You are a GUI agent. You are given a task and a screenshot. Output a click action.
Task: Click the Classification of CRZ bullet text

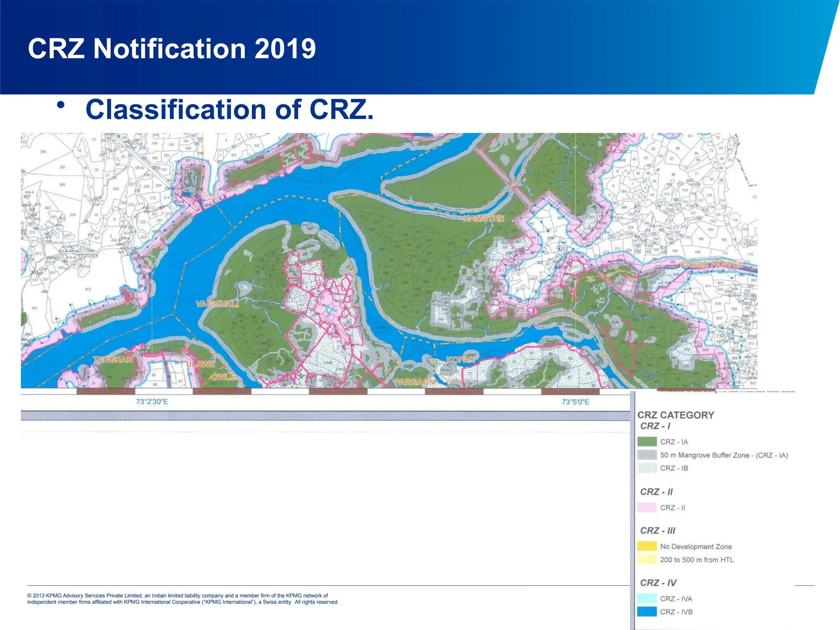(x=230, y=110)
